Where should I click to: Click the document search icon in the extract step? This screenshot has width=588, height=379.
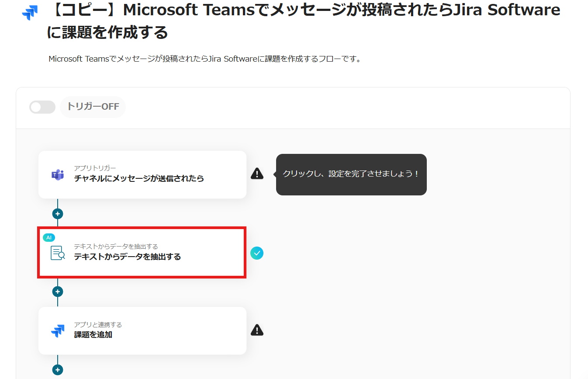(x=58, y=253)
